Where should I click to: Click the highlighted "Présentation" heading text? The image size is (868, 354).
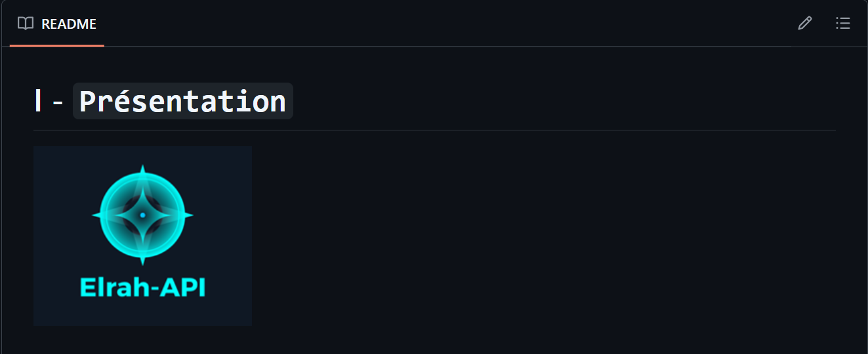click(182, 102)
